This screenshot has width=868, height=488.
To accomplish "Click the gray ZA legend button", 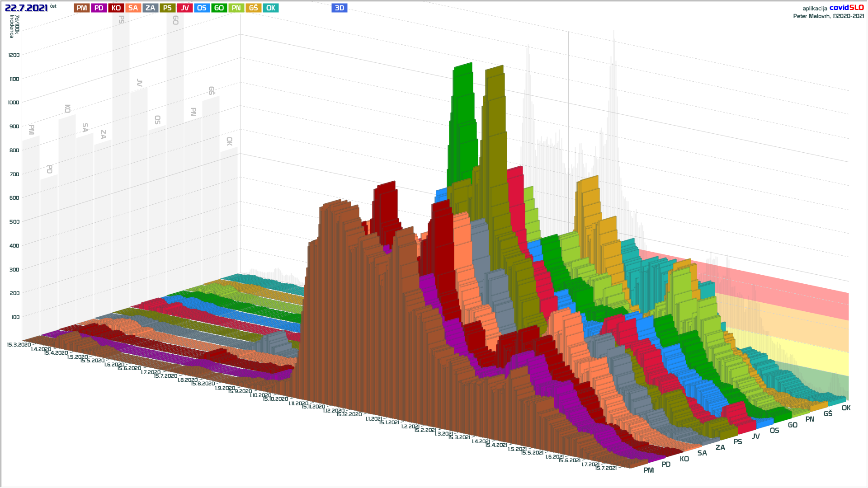I will point(150,8).
